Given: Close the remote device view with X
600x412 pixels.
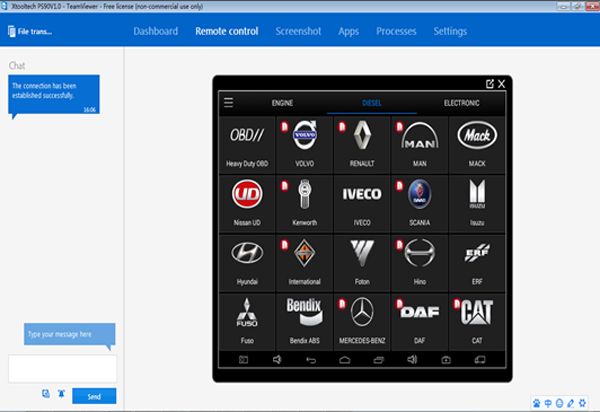Looking at the screenshot, I should click(502, 84).
